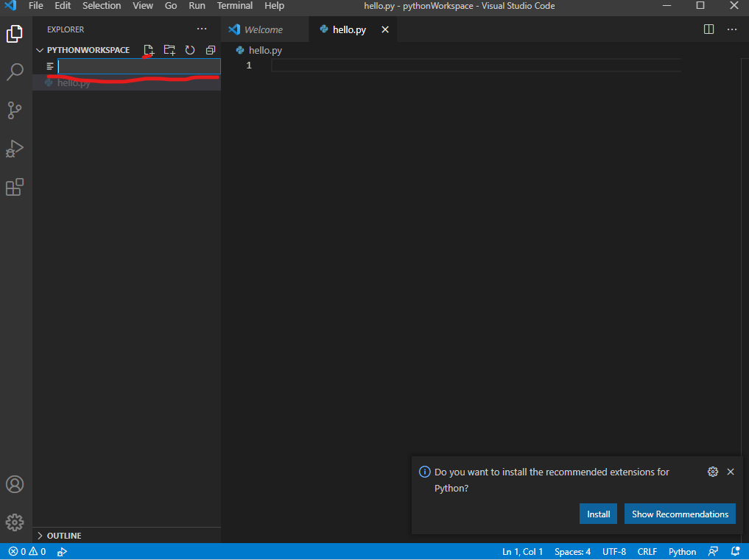This screenshot has height=560, width=749.
Task: Click Ln 1, Col 1 to go to line
Action: point(523,551)
